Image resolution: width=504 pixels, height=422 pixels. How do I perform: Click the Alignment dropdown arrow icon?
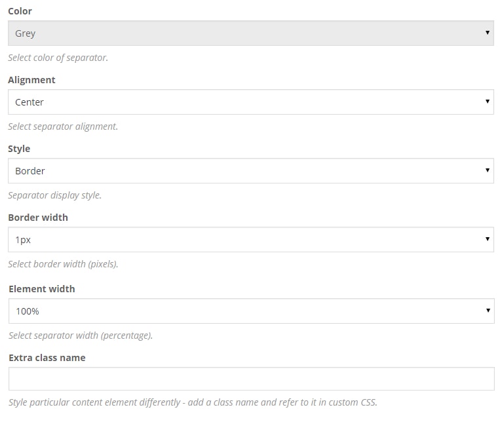488,102
